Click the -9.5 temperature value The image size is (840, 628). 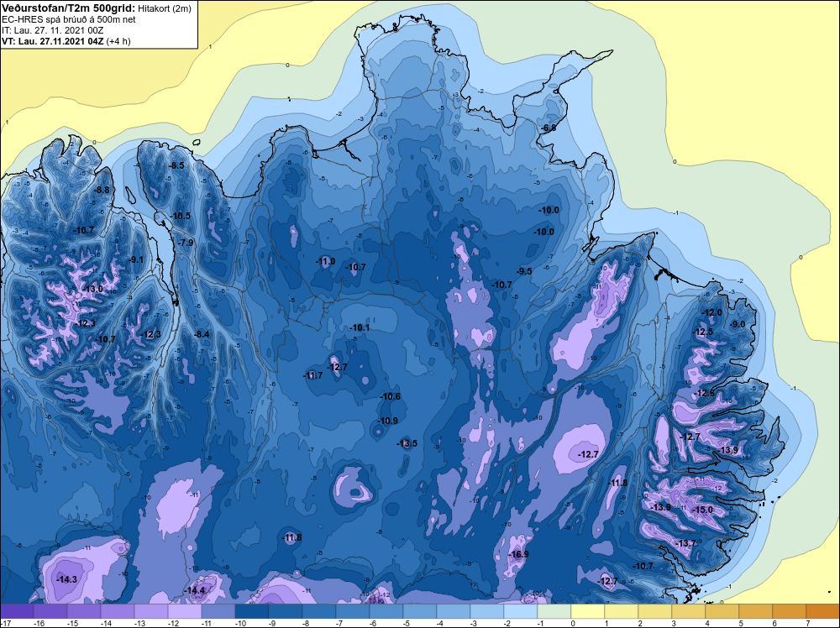tap(524, 271)
